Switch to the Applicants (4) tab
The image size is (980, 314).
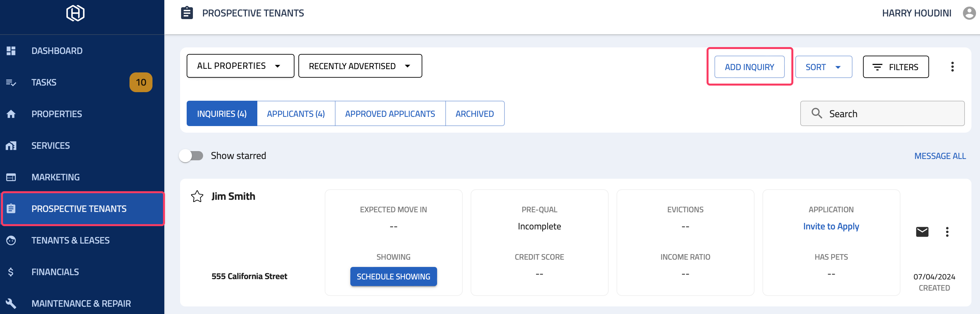(296, 114)
